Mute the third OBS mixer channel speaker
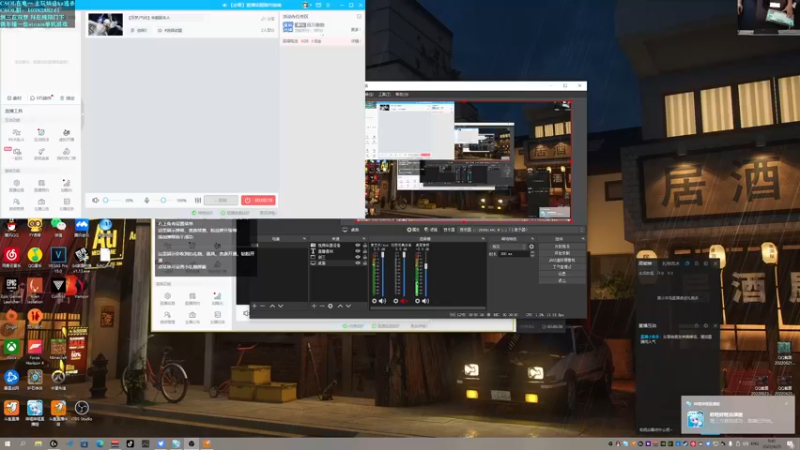The height and width of the screenshot is (450, 800). click(425, 301)
